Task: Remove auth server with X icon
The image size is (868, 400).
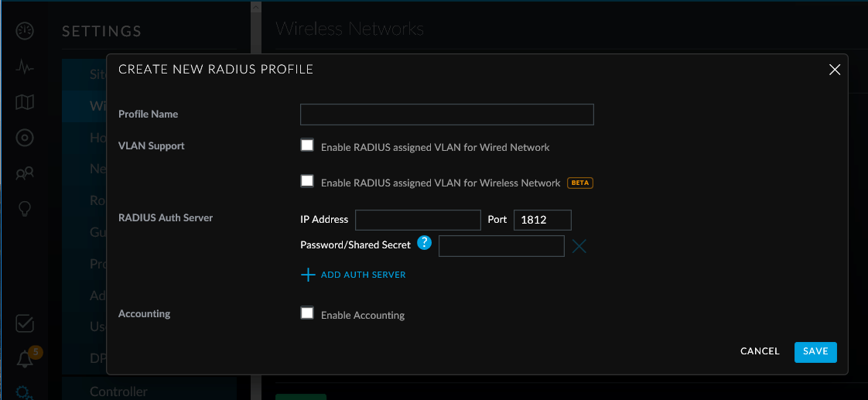Action: [579, 247]
